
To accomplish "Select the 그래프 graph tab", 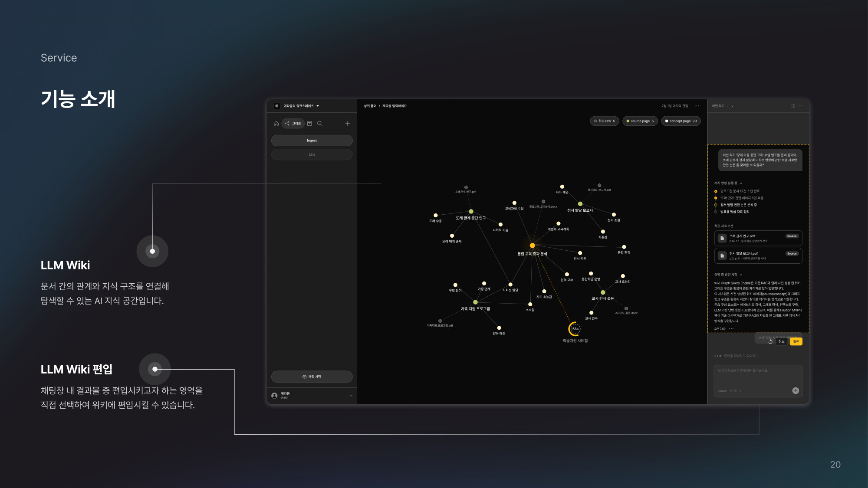I will [293, 124].
